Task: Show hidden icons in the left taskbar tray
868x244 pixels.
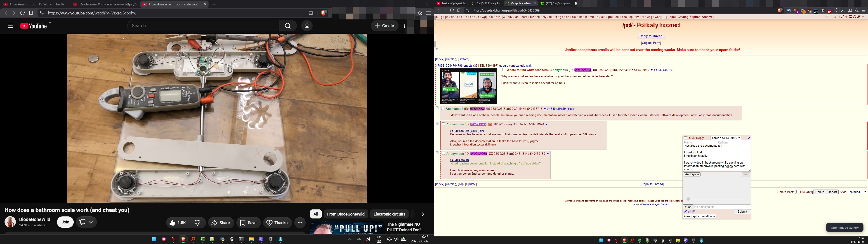Action: click(x=350, y=239)
